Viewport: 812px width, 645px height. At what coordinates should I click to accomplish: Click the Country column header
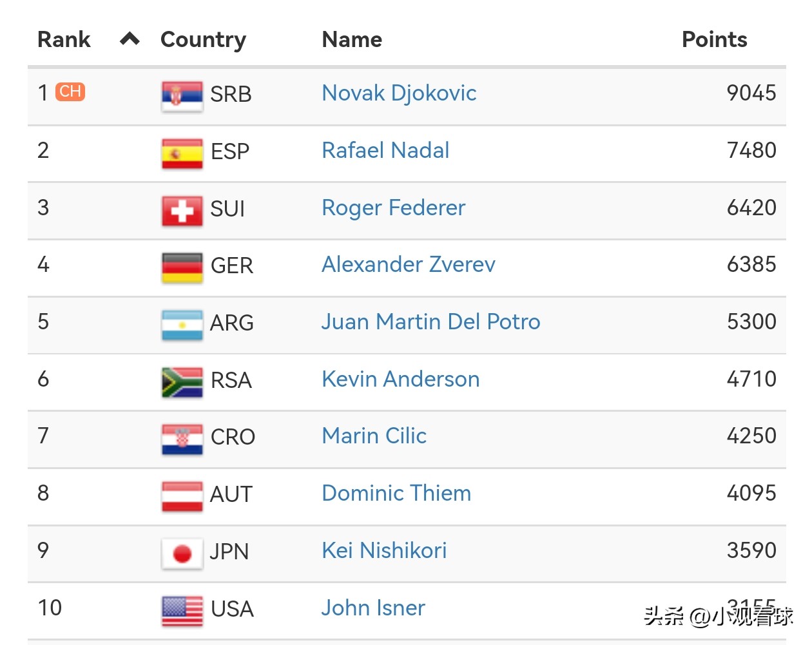[x=203, y=39]
